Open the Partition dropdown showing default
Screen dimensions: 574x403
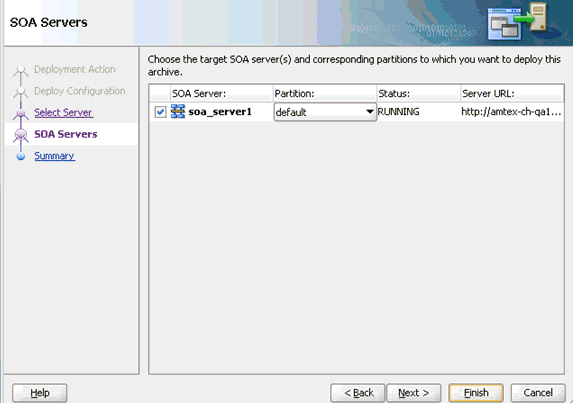tap(325, 112)
